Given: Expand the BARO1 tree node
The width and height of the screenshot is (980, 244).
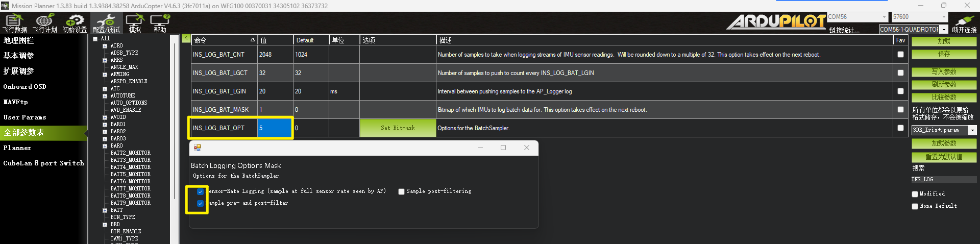Looking at the screenshot, I should click(x=105, y=125).
